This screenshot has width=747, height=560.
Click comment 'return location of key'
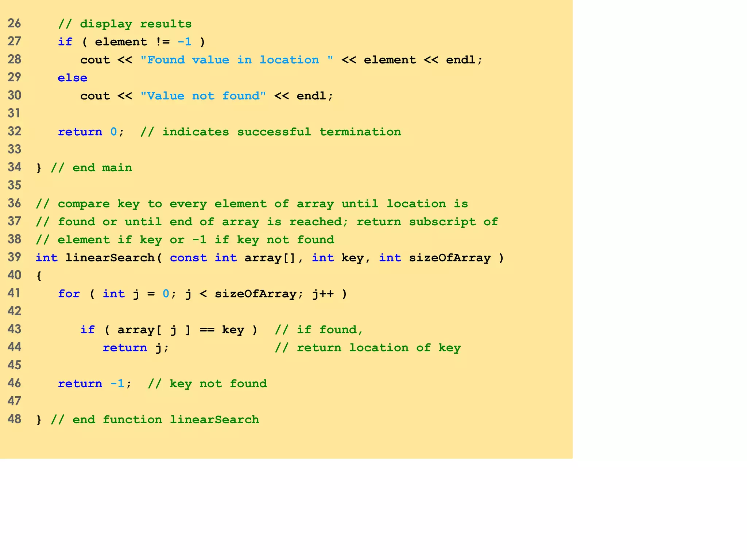379,347
